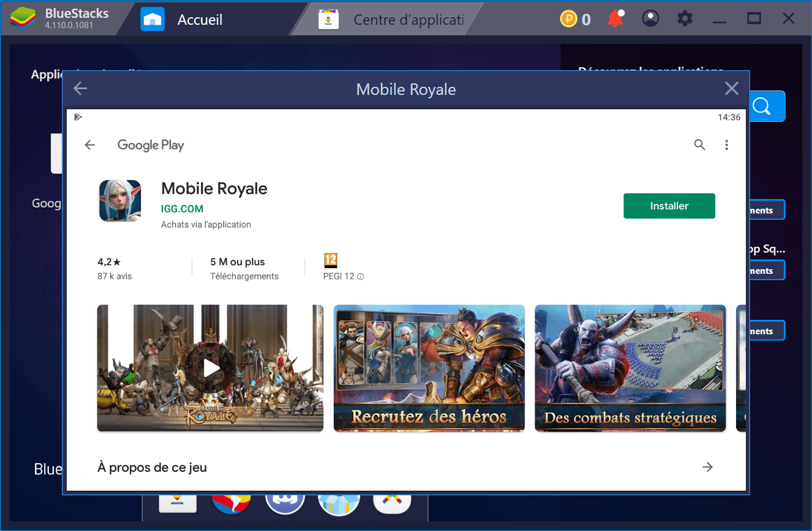Click the Google Play logo text
The width and height of the screenshot is (812, 531).
[x=151, y=145]
